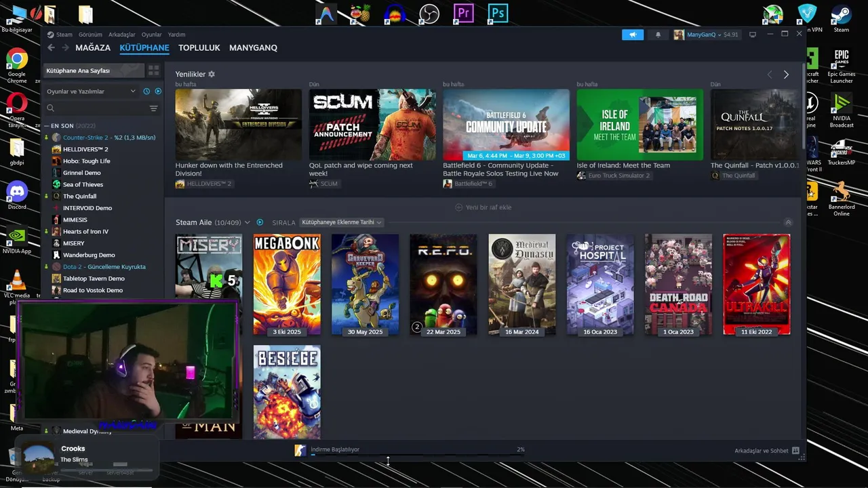Toggle the recent activity clock filter
This screenshot has width=868, height=488.
146,91
